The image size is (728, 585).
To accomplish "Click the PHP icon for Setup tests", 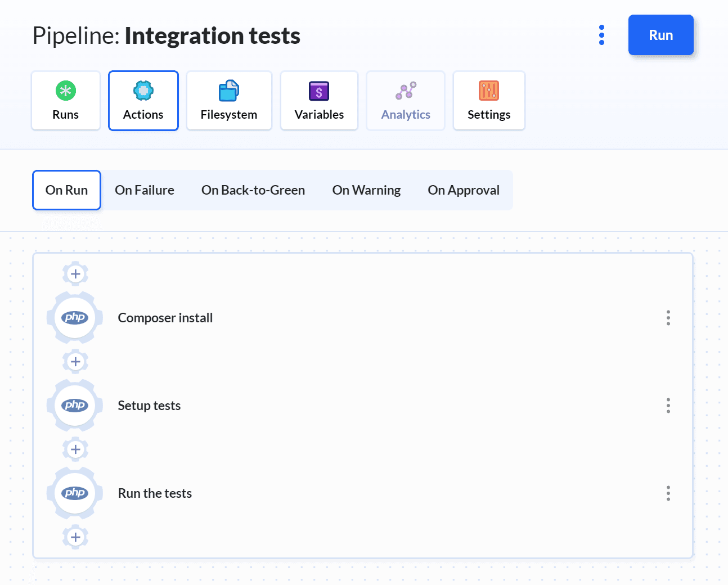I will tap(75, 406).
